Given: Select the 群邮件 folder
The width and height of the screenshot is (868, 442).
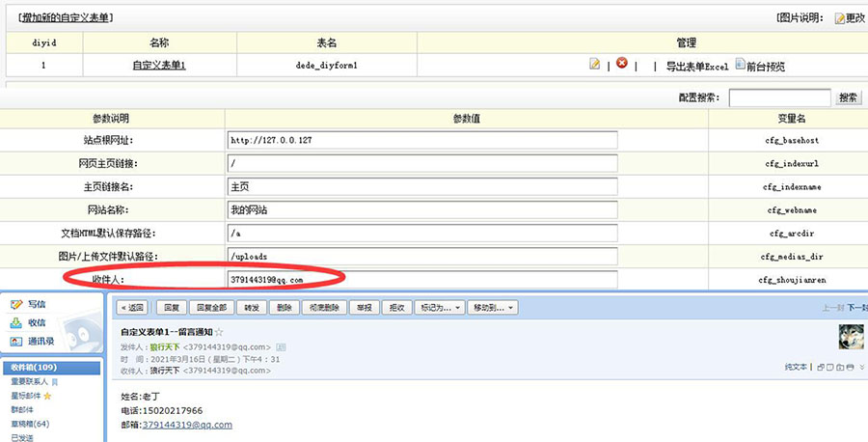Looking at the screenshot, I should click(22, 410).
